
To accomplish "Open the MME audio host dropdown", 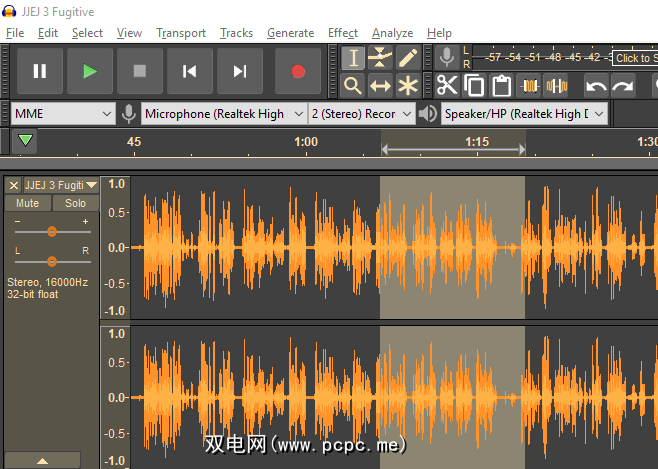I will point(63,114).
